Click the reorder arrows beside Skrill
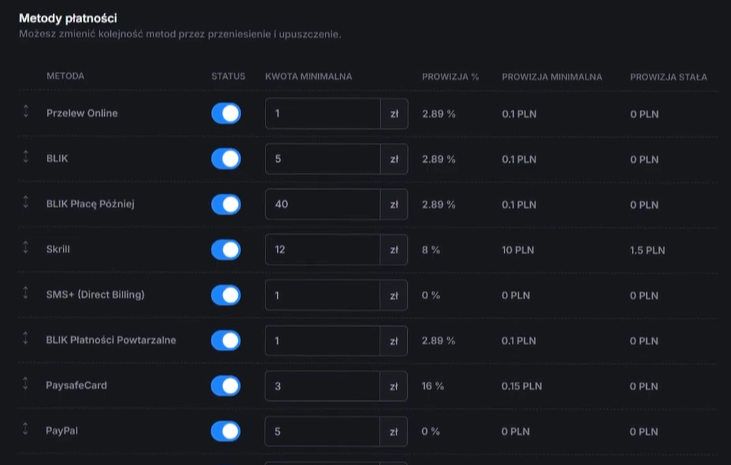The height and width of the screenshot is (465, 731). 26,247
